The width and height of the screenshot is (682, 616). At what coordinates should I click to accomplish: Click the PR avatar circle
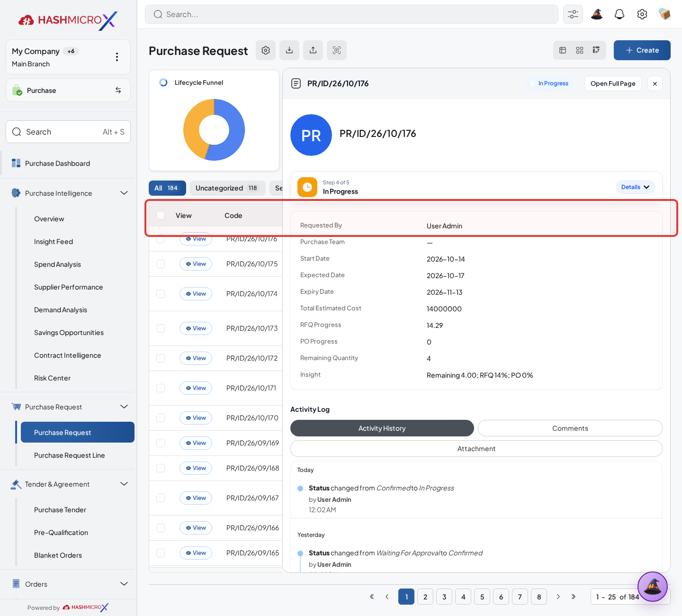[311, 135]
